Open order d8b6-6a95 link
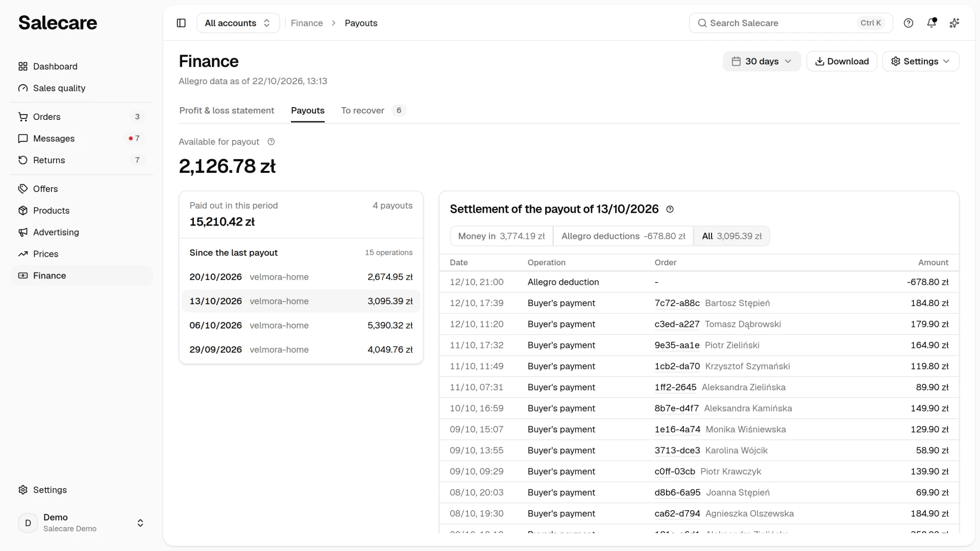This screenshot has width=980, height=551. click(677, 493)
